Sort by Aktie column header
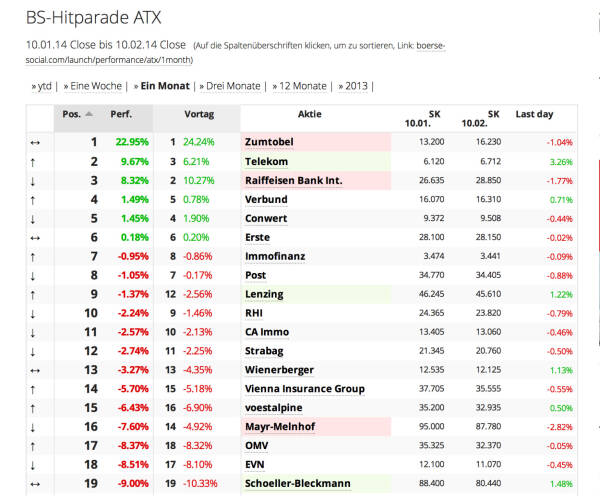The image size is (600, 496). [310, 114]
